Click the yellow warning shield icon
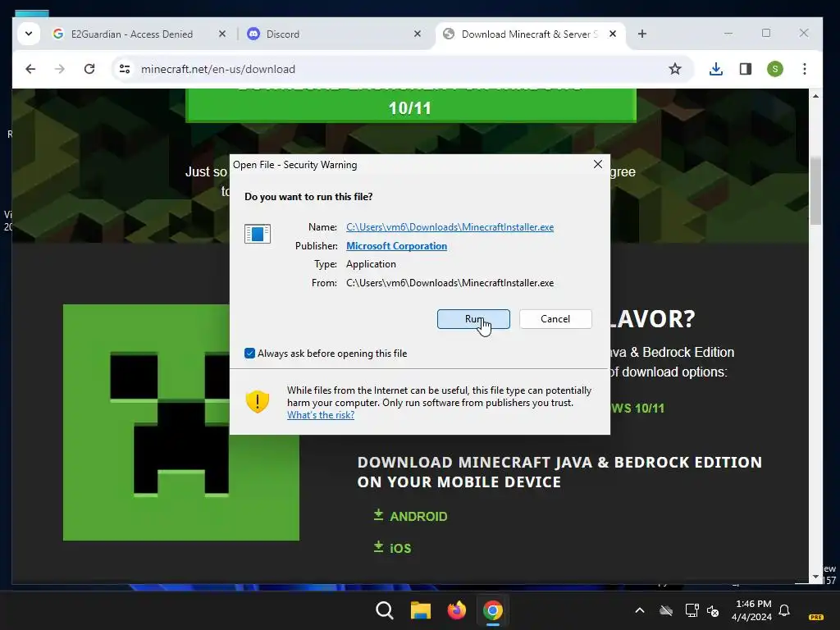840x630 pixels. pos(257,401)
